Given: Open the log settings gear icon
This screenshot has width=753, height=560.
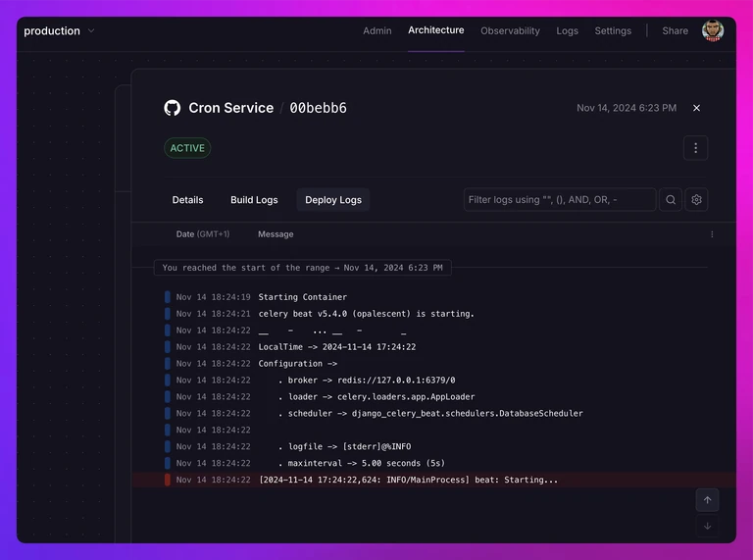Looking at the screenshot, I should [696, 200].
